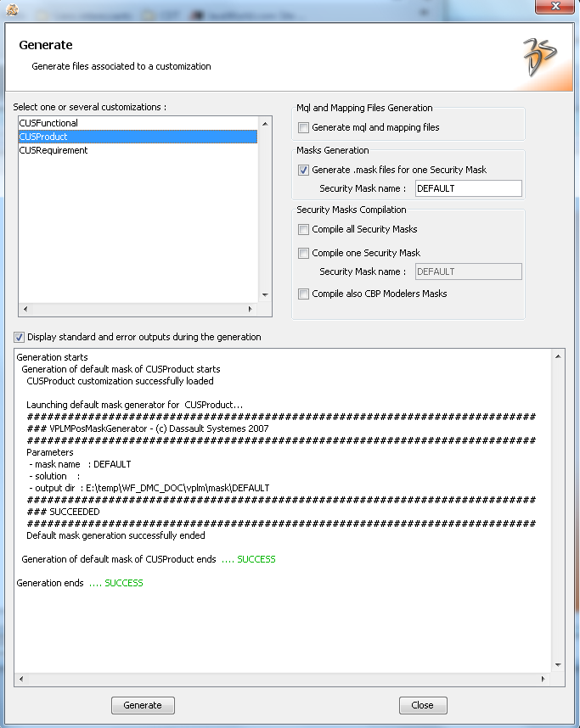Click the disabled Compilation Security Mask name field
The width and height of the screenshot is (580, 728).
tap(469, 272)
